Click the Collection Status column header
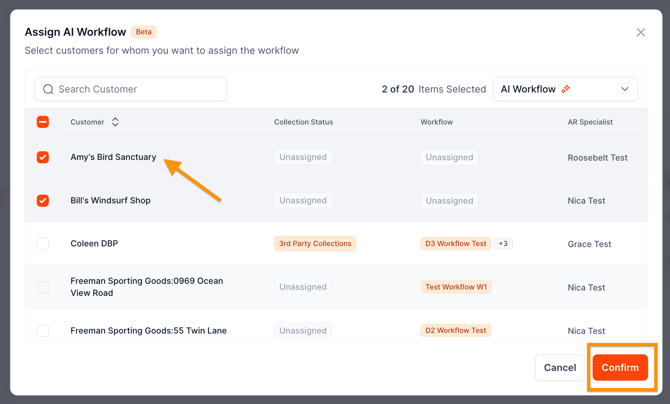This screenshot has height=404, width=670. pos(303,122)
